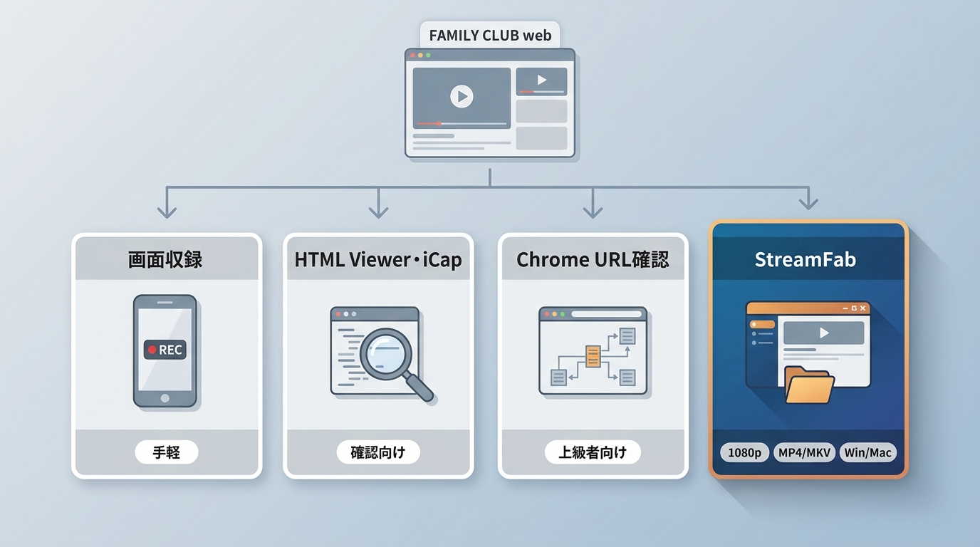Select the highlighted orange StreamFab sidebar item

[763, 325]
